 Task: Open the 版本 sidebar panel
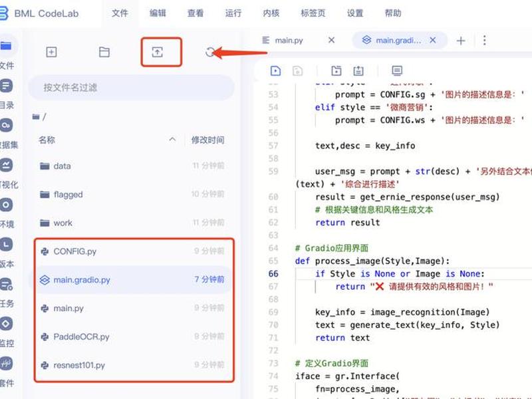pos(7,251)
